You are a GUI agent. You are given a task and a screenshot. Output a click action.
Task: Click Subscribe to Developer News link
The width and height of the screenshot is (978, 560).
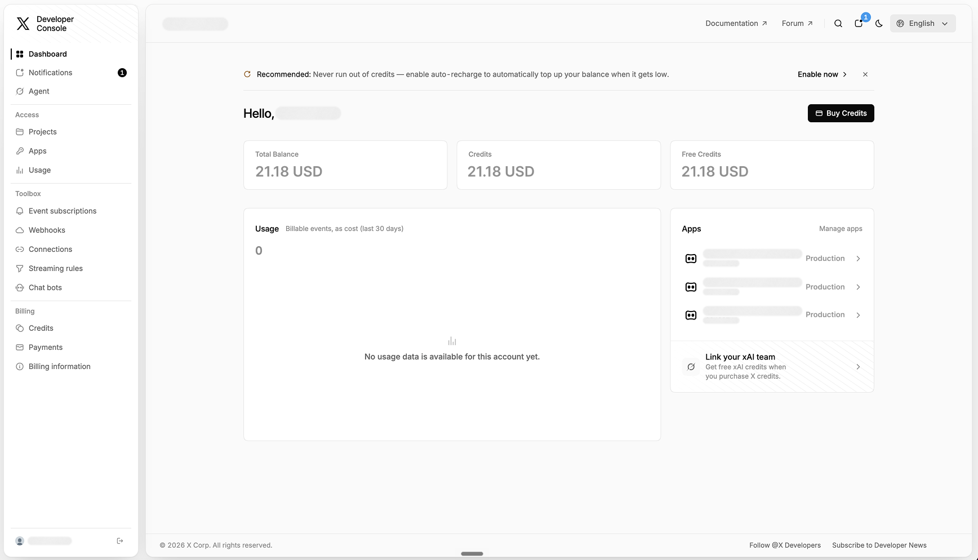tap(879, 545)
